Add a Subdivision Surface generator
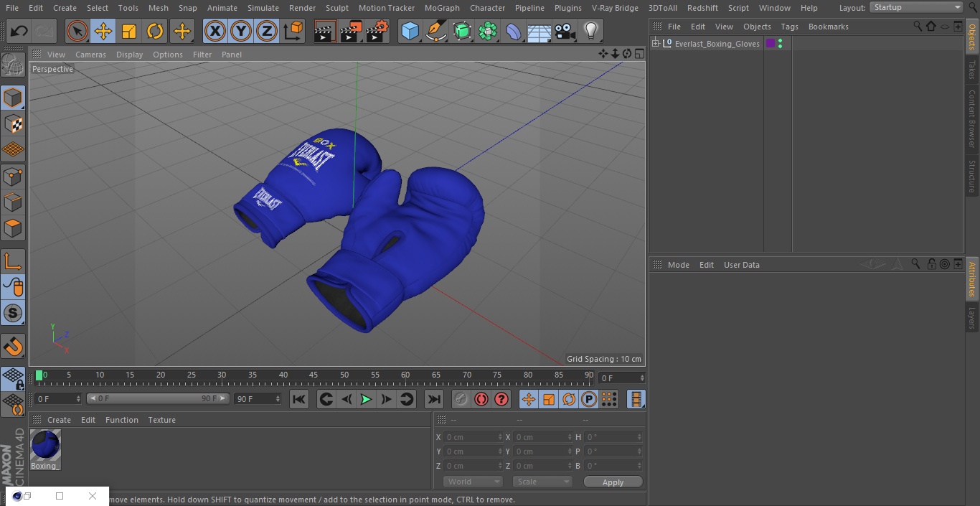This screenshot has height=506, width=980. click(x=462, y=31)
